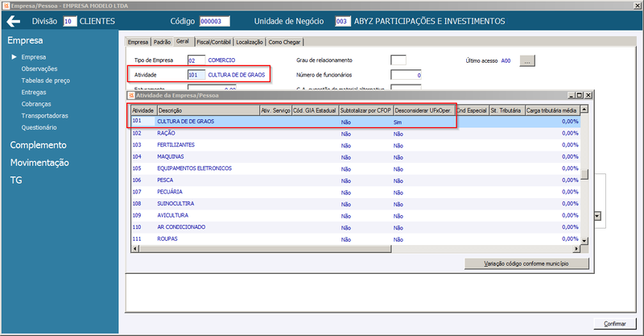Click the Atividade dialog title icon
This screenshot has height=336, width=644.
[131, 95]
